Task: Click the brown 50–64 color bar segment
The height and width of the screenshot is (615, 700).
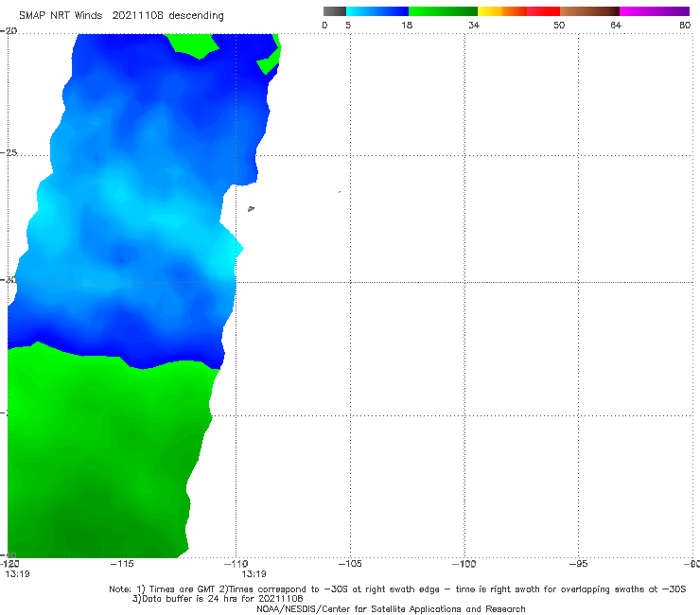Action: pyautogui.click(x=589, y=11)
